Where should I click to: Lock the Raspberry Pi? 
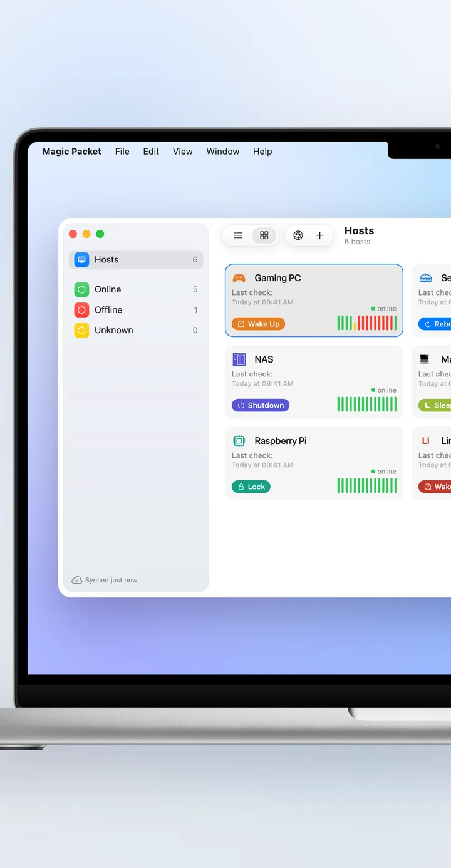251,487
